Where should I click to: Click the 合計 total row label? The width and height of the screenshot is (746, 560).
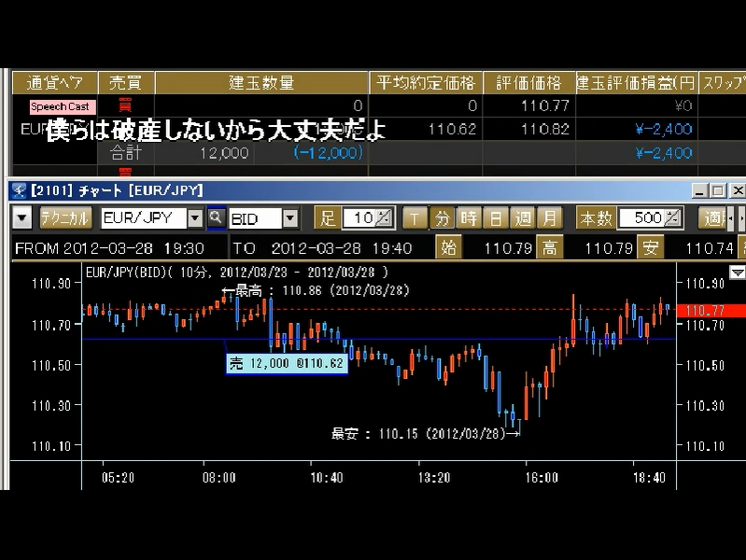(126, 153)
